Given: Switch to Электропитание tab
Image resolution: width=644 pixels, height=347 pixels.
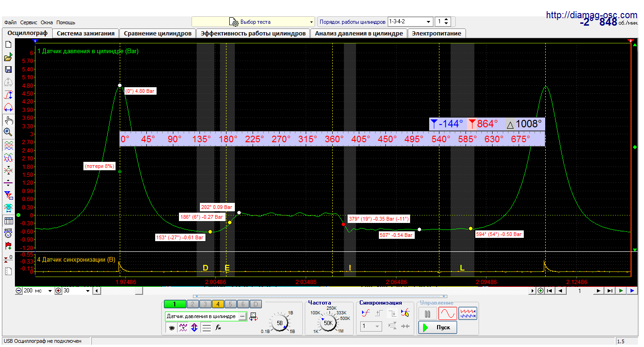Looking at the screenshot, I should 437,33.
